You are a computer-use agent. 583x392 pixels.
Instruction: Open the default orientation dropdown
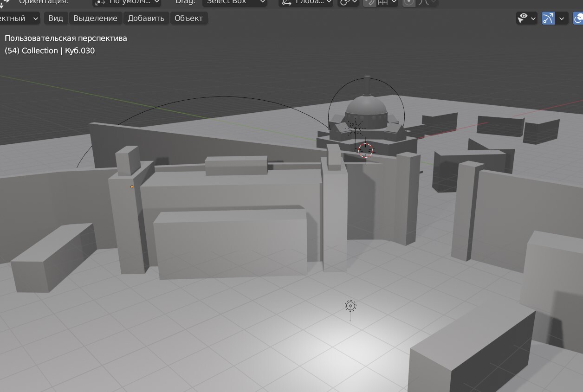pos(127,2)
